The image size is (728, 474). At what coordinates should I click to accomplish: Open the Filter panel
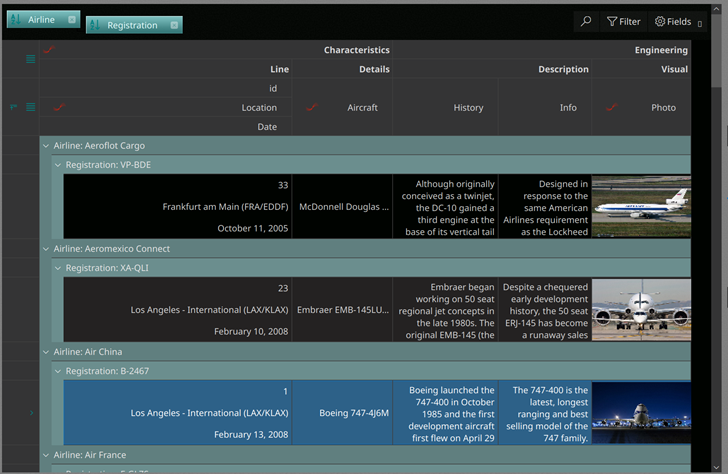coord(624,21)
